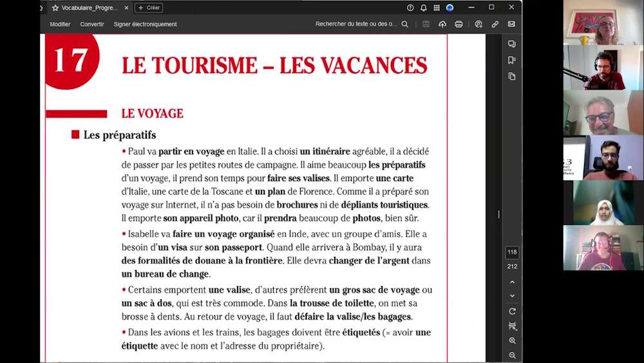Click the Créer button
The height and width of the screenshot is (363, 644).
tap(149, 8)
